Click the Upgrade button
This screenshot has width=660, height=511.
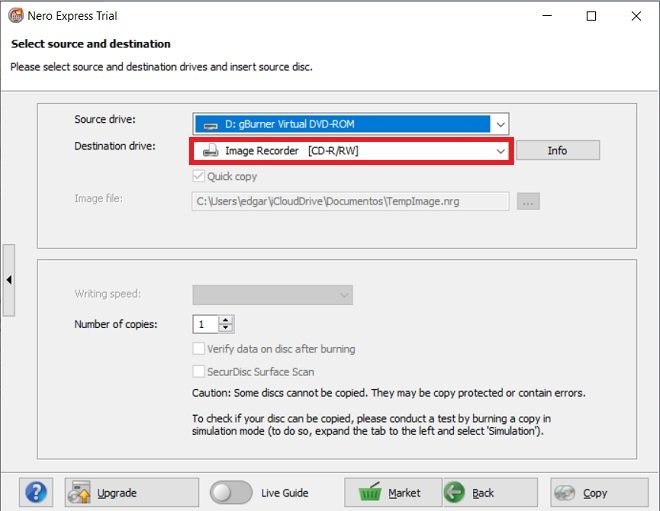[132, 492]
